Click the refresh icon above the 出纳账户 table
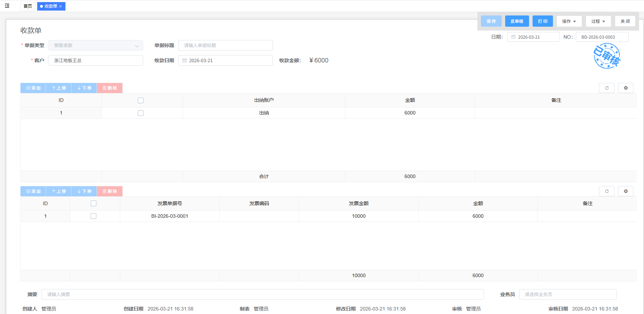Viewport: 644px width, 314px height. point(606,88)
